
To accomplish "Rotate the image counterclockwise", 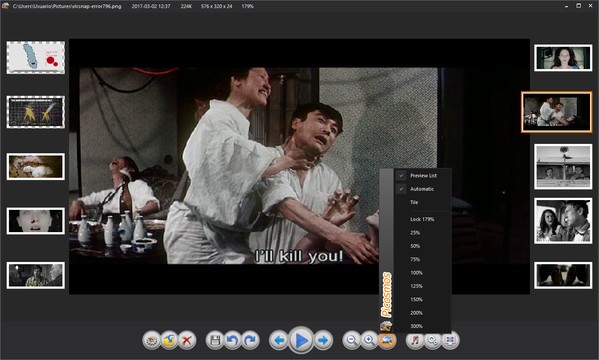I will (233, 340).
